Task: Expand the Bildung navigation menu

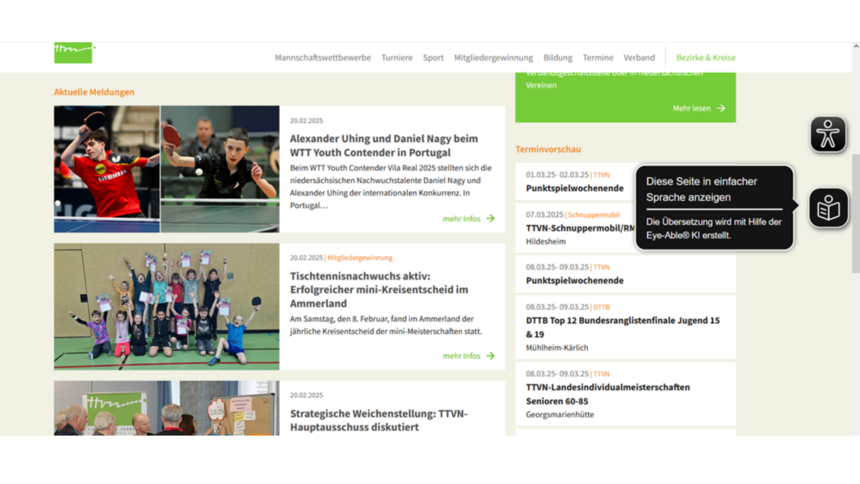Action: click(557, 58)
